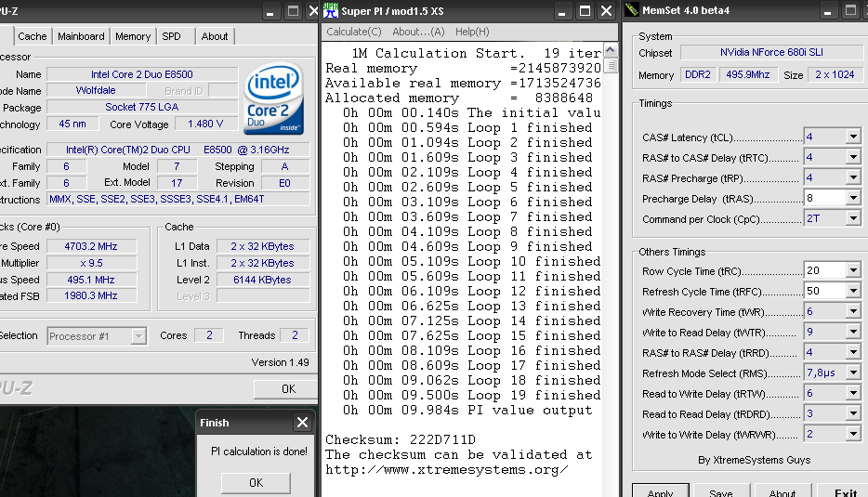Viewport: 868px width, 497px height.
Task: Click the 09.984s PI value output line
Action: tap(467, 410)
